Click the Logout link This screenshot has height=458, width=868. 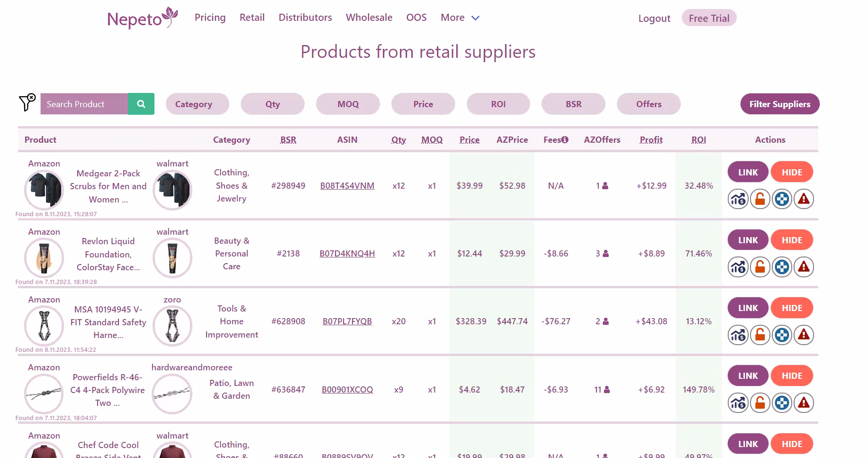(654, 18)
